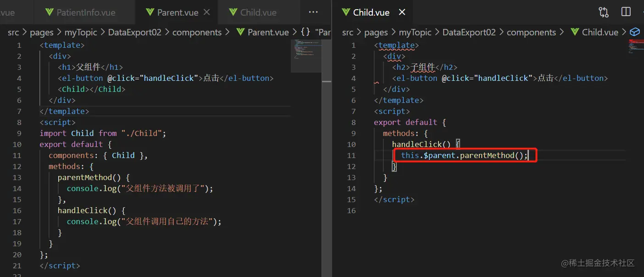644x277 pixels.
Task: Click </script> closing tag in Parent.vue
Action: pyautogui.click(x=60, y=266)
